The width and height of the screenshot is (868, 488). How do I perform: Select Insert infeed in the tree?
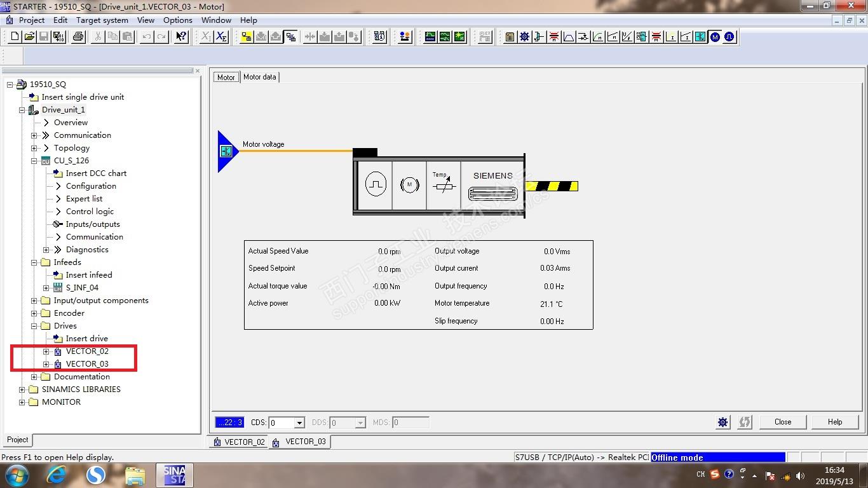pyautogui.click(x=89, y=275)
